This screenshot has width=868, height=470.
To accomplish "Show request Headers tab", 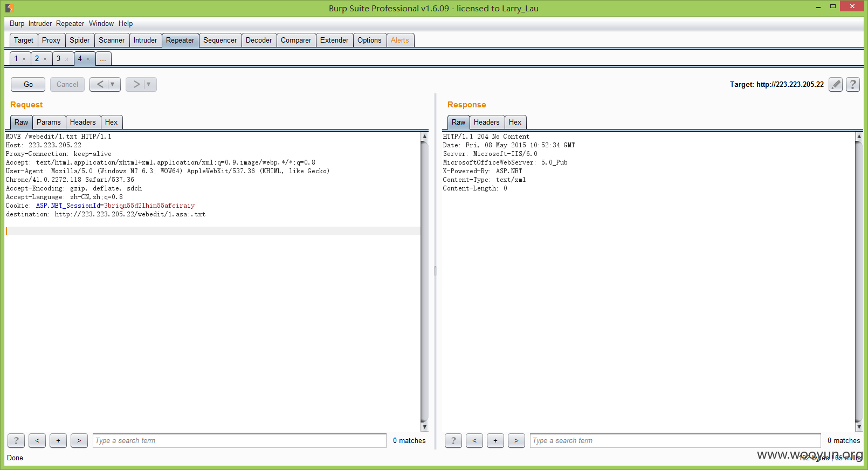I will (x=83, y=122).
